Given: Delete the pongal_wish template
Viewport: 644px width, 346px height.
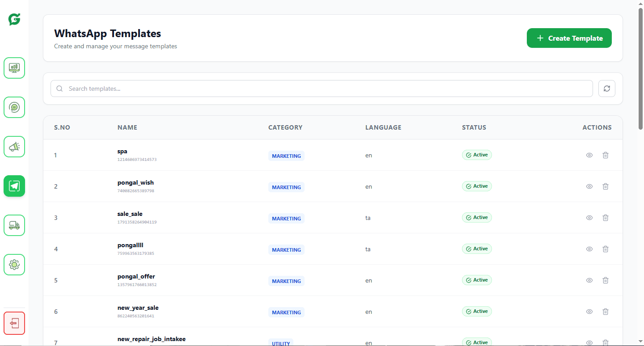Looking at the screenshot, I should click(x=606, y=186).
